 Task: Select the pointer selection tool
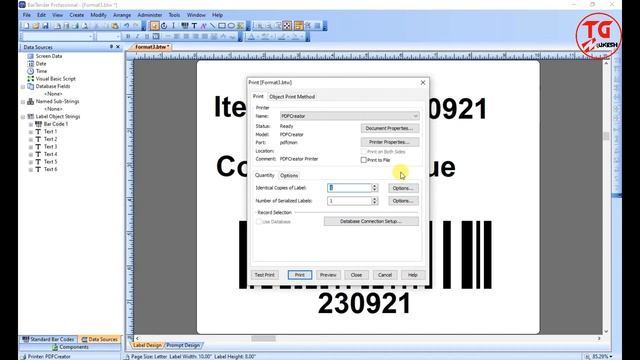click(x=154, y=26)
